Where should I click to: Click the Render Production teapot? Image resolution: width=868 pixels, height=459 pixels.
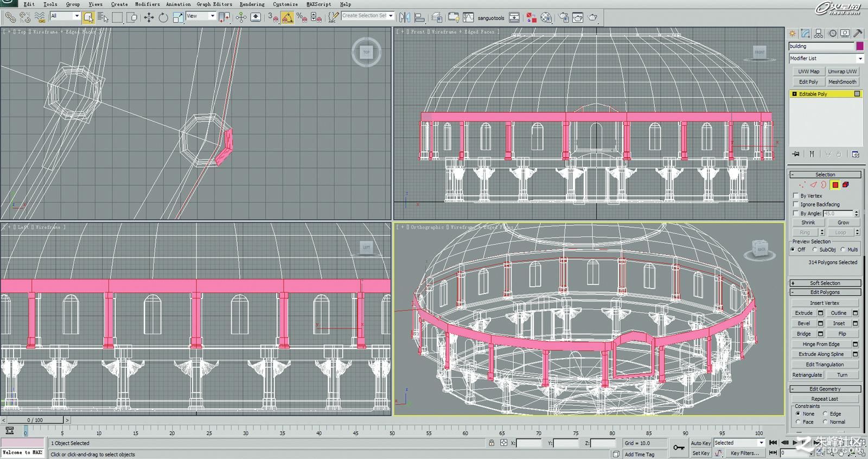tap(593, 17)
